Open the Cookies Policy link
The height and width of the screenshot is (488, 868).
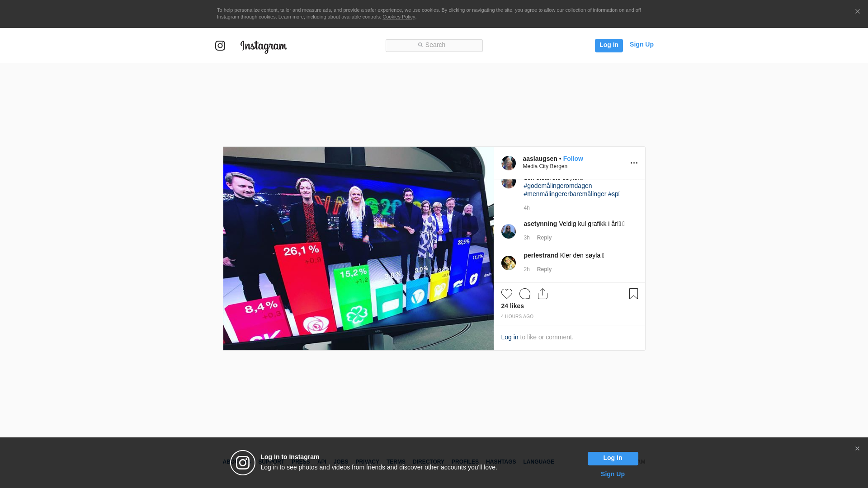[x=399, y=17]
